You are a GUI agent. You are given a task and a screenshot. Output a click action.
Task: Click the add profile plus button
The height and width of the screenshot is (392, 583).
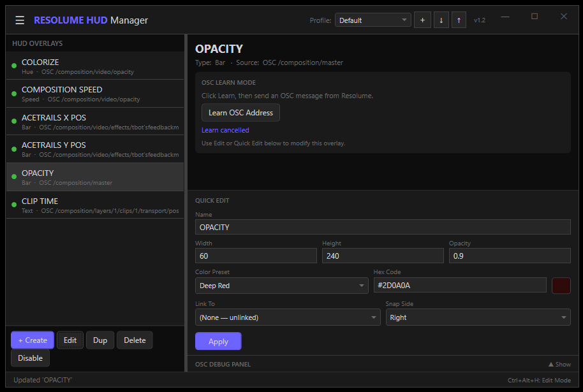click(422, 20)
